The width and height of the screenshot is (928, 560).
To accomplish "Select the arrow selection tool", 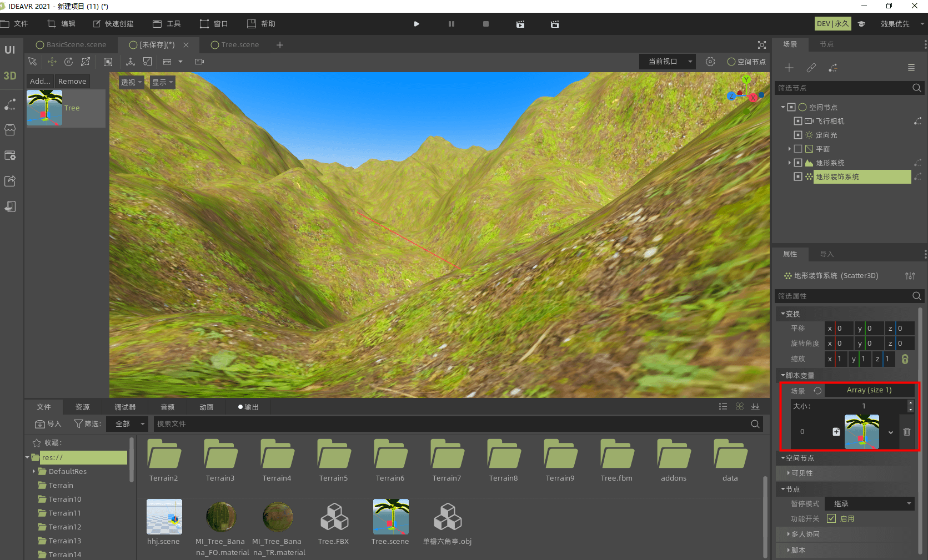I will tap(32, 62).
